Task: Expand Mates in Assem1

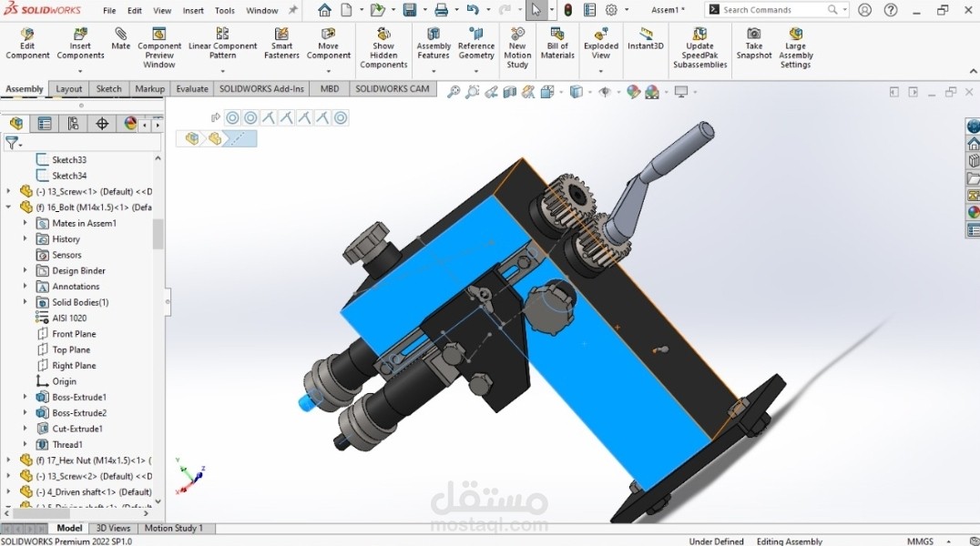Action: (x=25, y=223)
